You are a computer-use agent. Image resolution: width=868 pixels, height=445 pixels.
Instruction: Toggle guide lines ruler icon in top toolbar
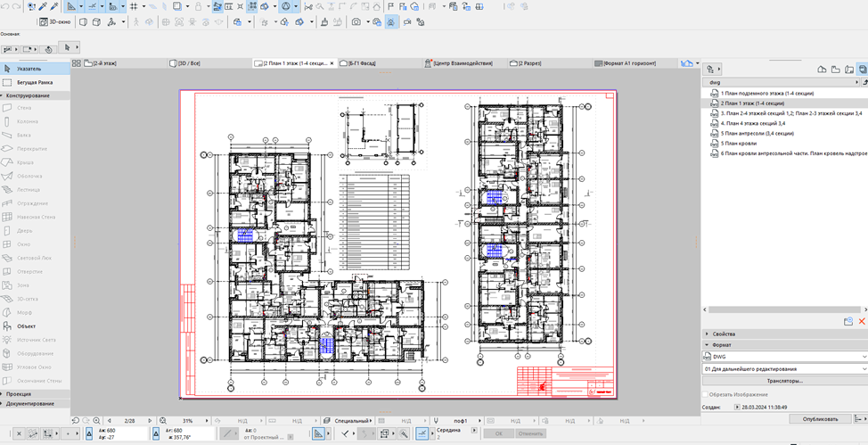(x=71, y=6)
